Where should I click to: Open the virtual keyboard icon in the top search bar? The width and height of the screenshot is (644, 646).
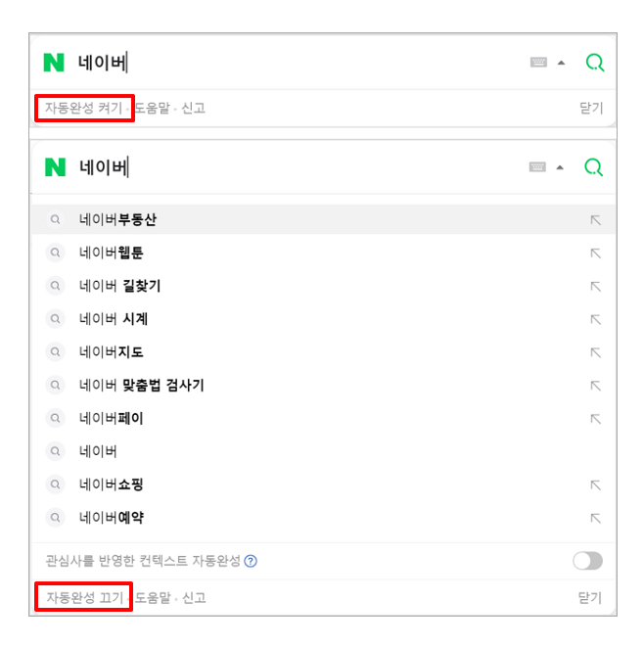click(x=538, y=63)
